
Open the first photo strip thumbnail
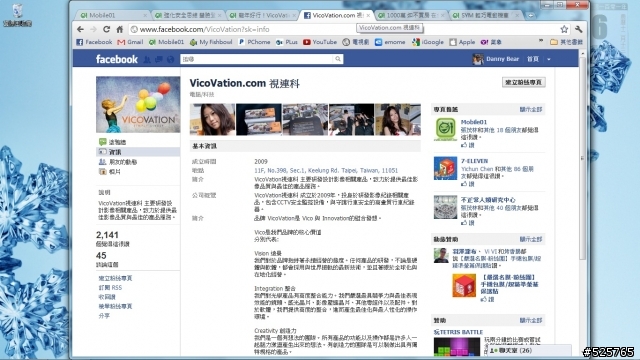[212, 119]
